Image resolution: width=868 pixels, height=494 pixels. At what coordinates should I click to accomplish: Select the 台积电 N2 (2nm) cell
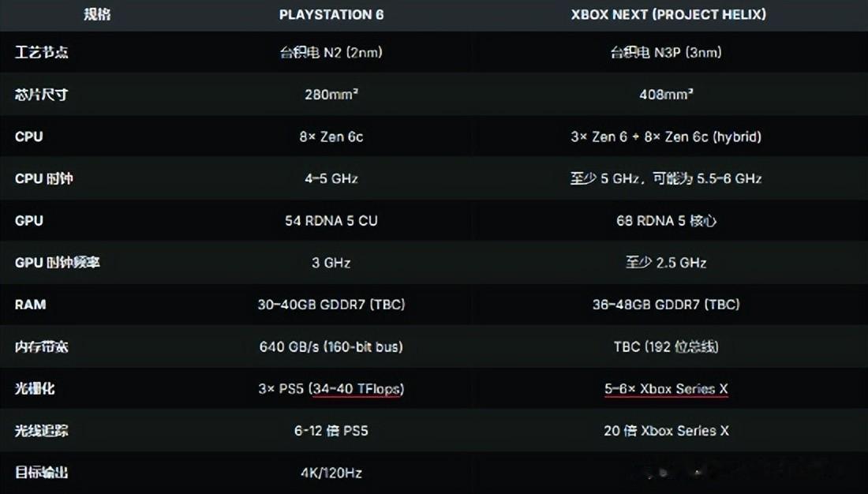click(x=331, y=52)
